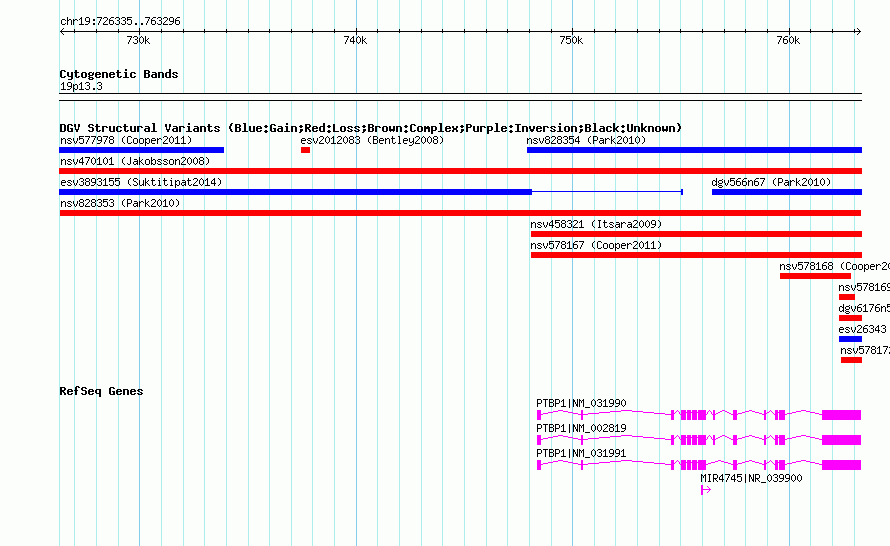Click the 19p13.3 cytogenetic band bar
This screenshot has height=546, width=890.
click(x=460, y=97)
